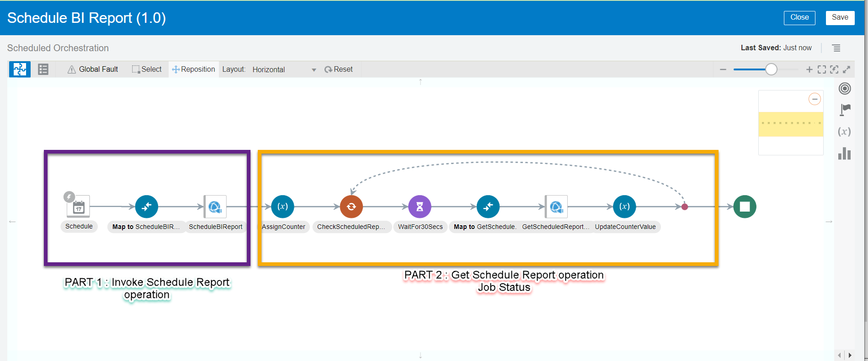Image resolution: width=868 pixels, height=361 pixels.
Task: Open the UpdateCounterValue assign node
Action: point(624,207)
